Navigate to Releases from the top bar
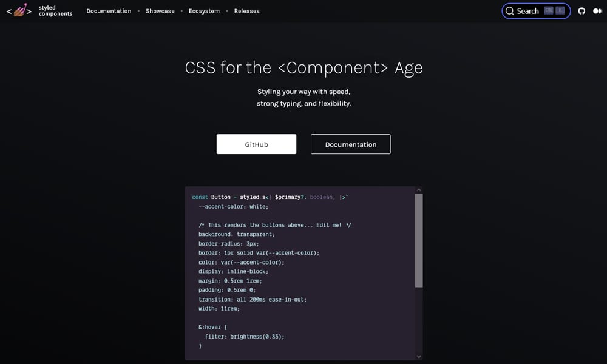 [x=246, y=10]
